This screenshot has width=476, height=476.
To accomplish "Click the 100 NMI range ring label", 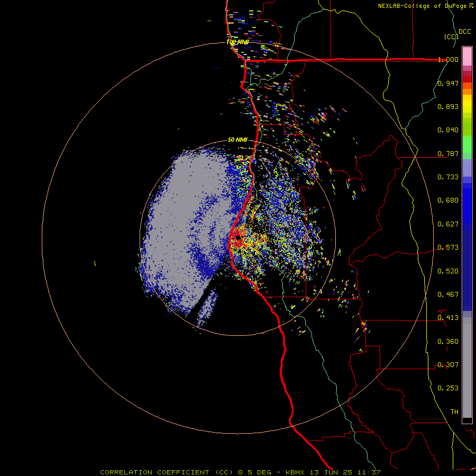I will click(x=237, y=42).
